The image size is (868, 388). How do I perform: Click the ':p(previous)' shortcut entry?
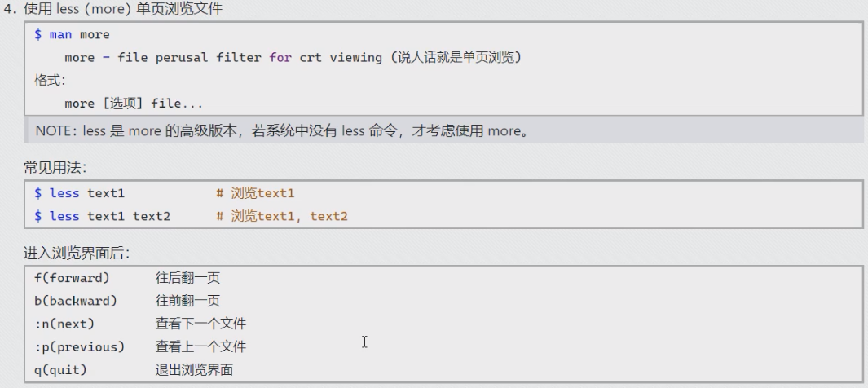point(80,346)
